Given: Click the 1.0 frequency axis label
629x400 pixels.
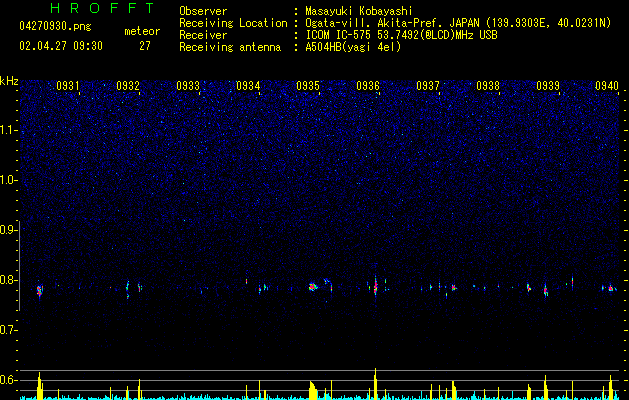Looking at the screenshot, I should tap(7, 180).
